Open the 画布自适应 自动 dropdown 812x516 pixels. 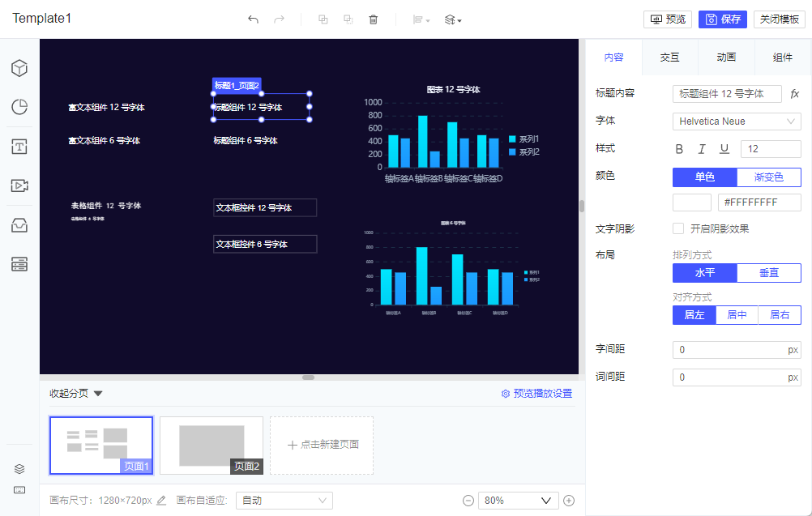[284, 501]
